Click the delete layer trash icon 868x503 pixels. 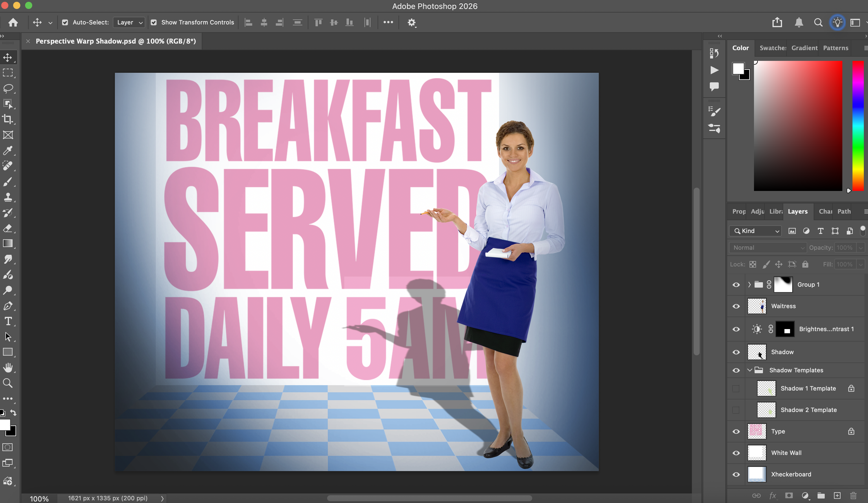tap(853, 496)
